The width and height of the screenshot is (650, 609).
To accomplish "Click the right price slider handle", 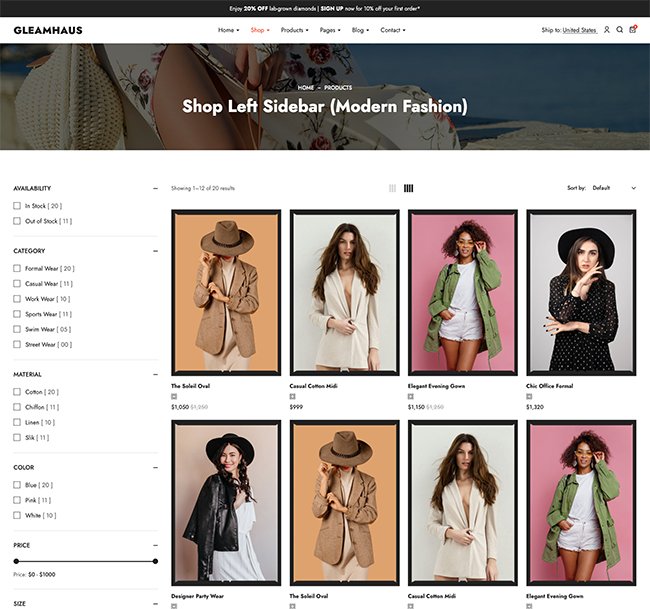I will tap(155, 561).
